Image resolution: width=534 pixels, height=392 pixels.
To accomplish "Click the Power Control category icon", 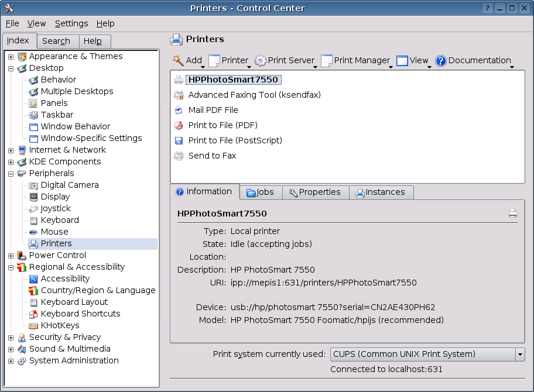I will tap(22, 256).
